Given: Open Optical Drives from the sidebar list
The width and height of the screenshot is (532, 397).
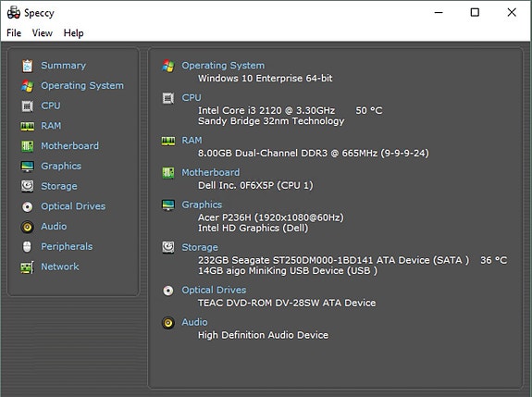Looking at the screenshot, I should point(73,206).
